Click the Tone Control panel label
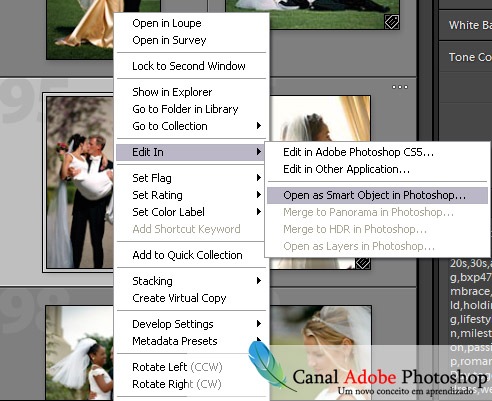This screenshot has width=492, height=401. coord(470,57)
